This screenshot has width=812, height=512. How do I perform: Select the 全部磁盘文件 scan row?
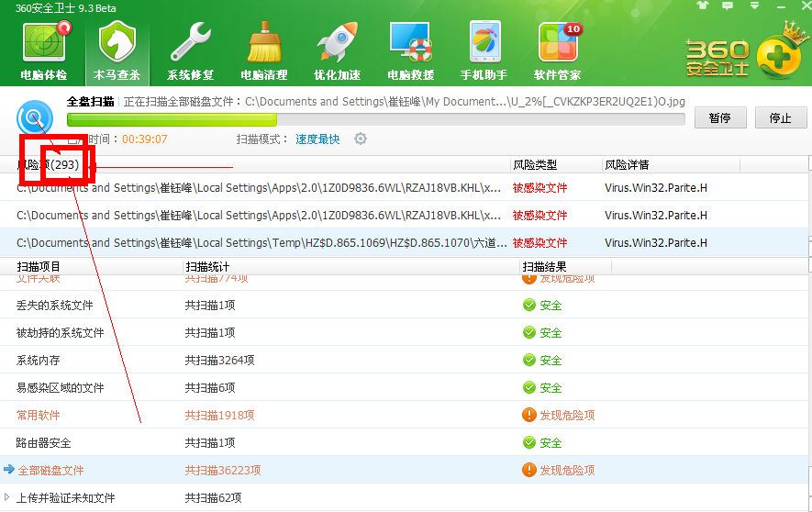(404, 470)
